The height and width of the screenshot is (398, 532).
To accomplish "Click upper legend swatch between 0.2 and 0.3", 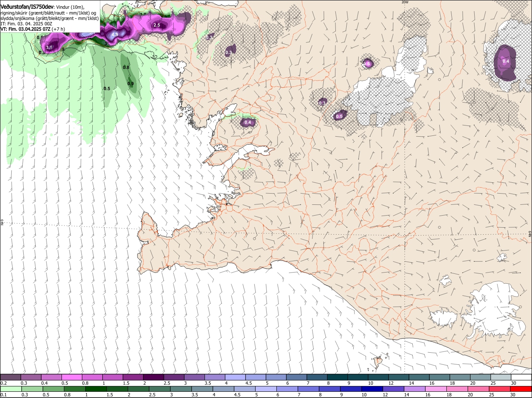I will tap(10, 377).
